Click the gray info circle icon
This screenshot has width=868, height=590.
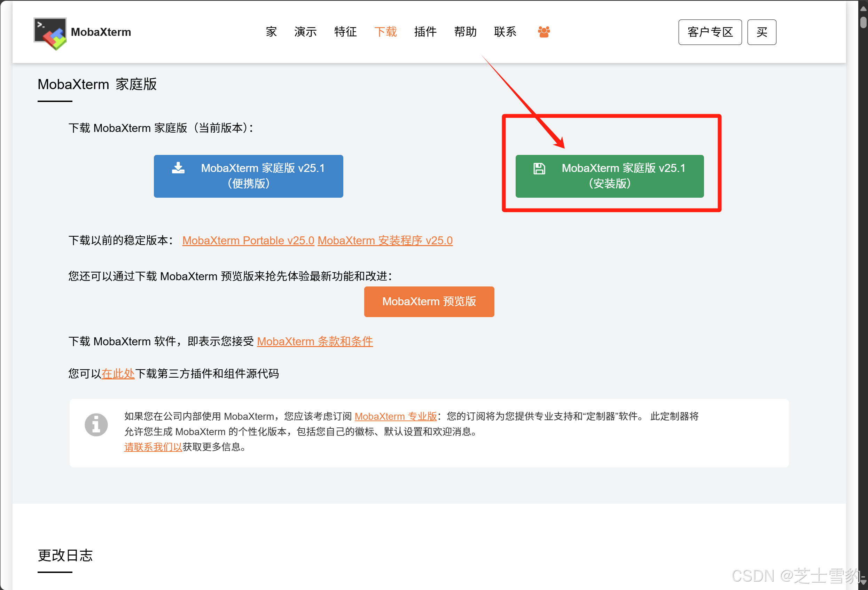tap(96, 425)
